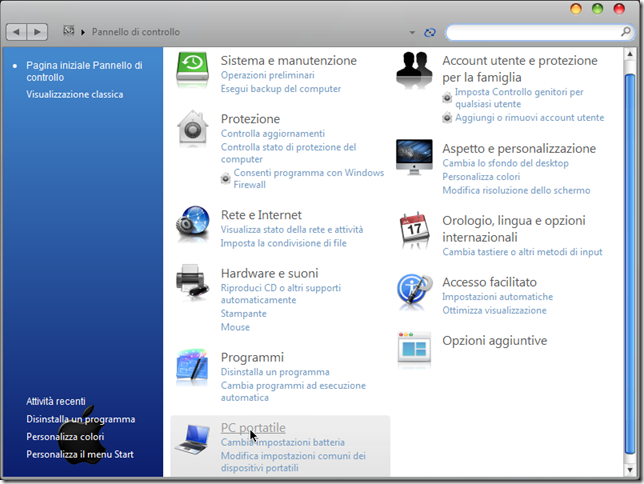Click shield icon beside Consenti programma con Windows Firewall
Viewport: 644px width, 484px height.
coord(225,178)
